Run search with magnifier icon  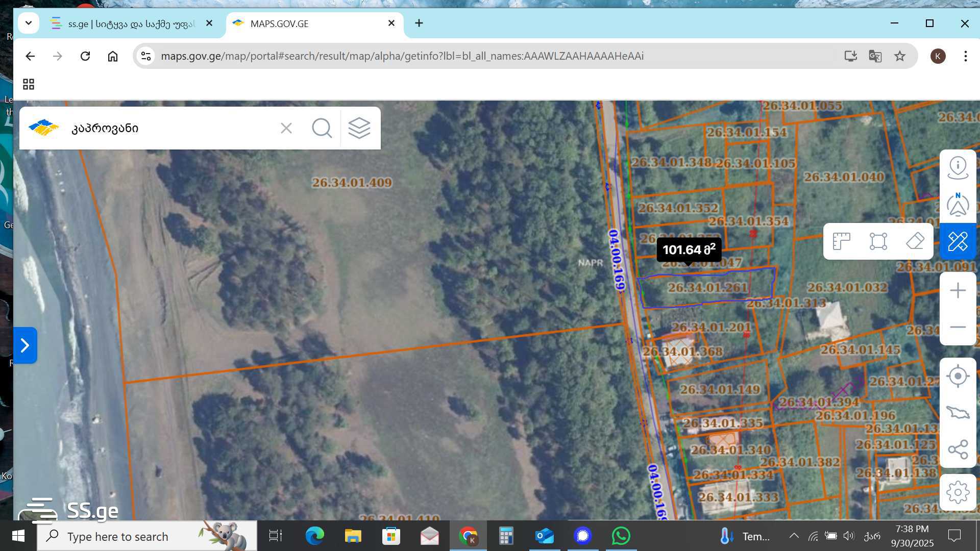(x=322, y=128)
